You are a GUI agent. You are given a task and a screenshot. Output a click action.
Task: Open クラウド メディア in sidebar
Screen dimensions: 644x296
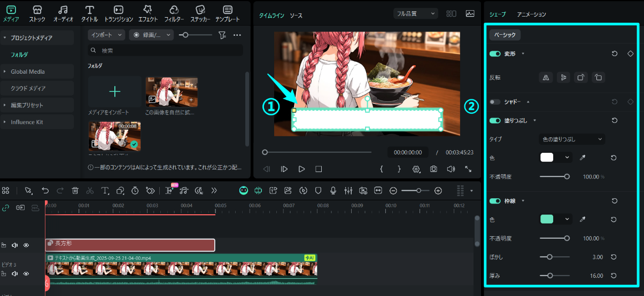(x=37, y=88)
